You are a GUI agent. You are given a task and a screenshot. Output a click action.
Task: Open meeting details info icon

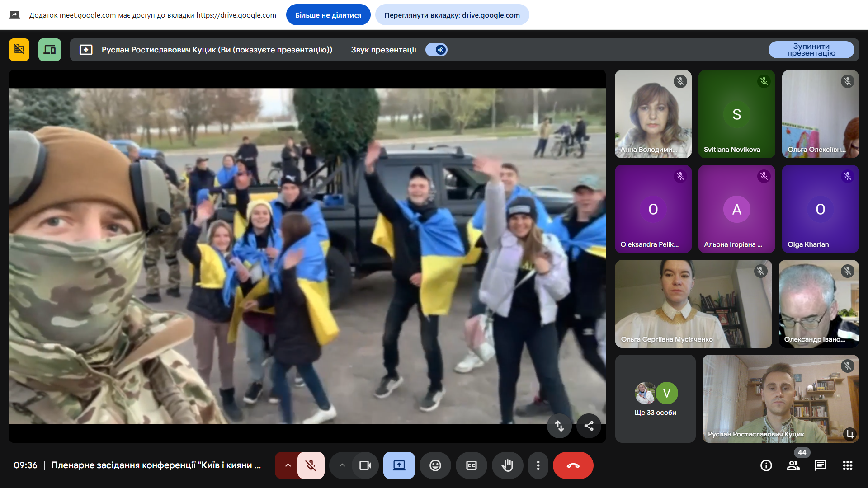[x=766, y=465]
